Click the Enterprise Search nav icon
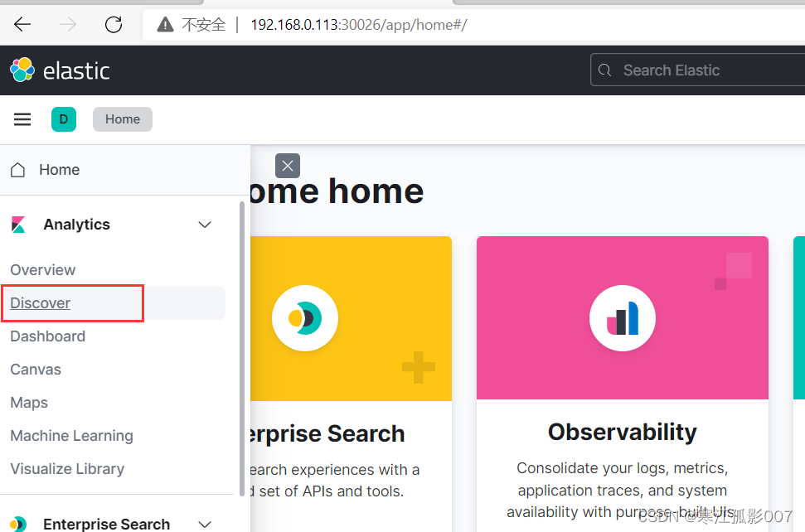The width and height of the screenshot is (805, 532). coord(18,524)
